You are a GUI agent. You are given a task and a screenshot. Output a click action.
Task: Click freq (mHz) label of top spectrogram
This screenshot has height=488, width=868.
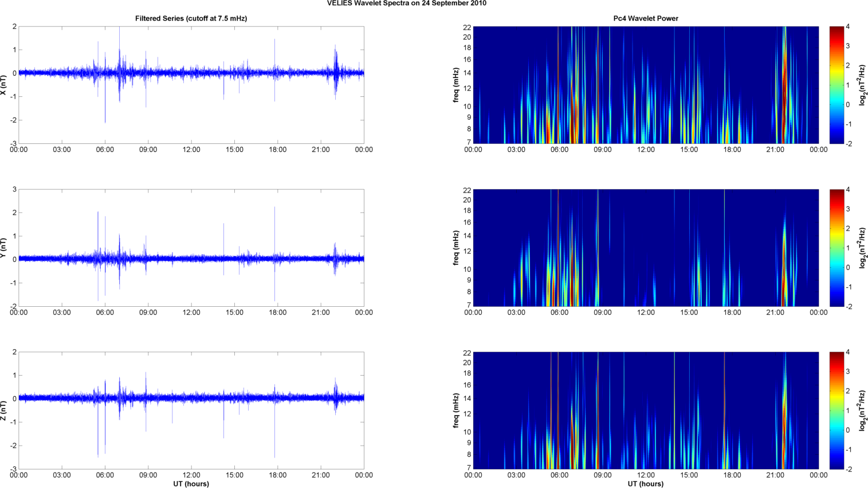coord(456,85)
